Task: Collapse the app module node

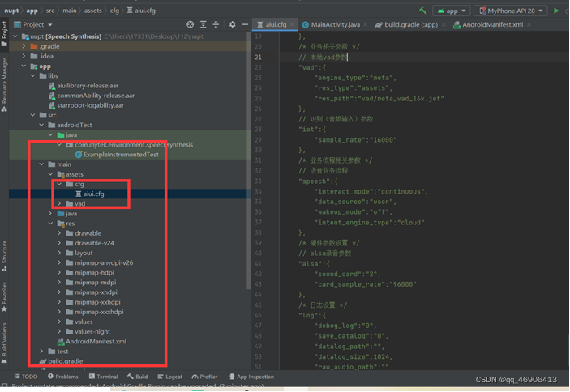Action: pos(24,66)
